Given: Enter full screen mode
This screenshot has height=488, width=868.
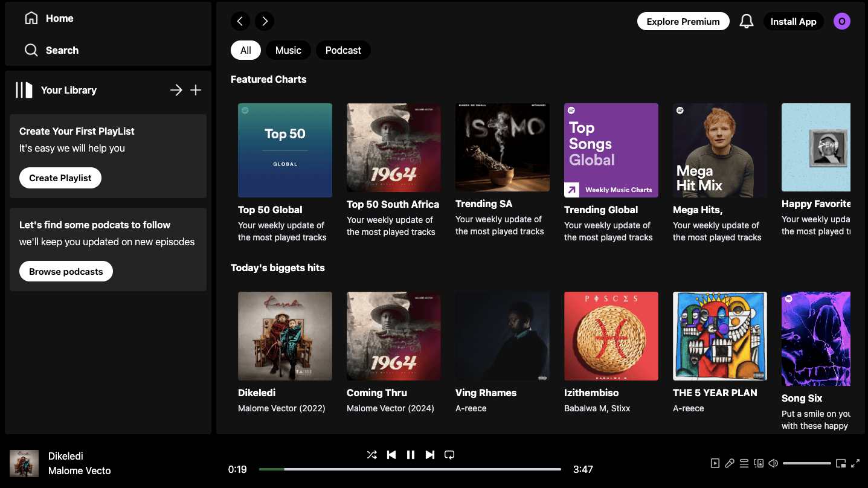Looking at the screenshot, I should [856, 463].
